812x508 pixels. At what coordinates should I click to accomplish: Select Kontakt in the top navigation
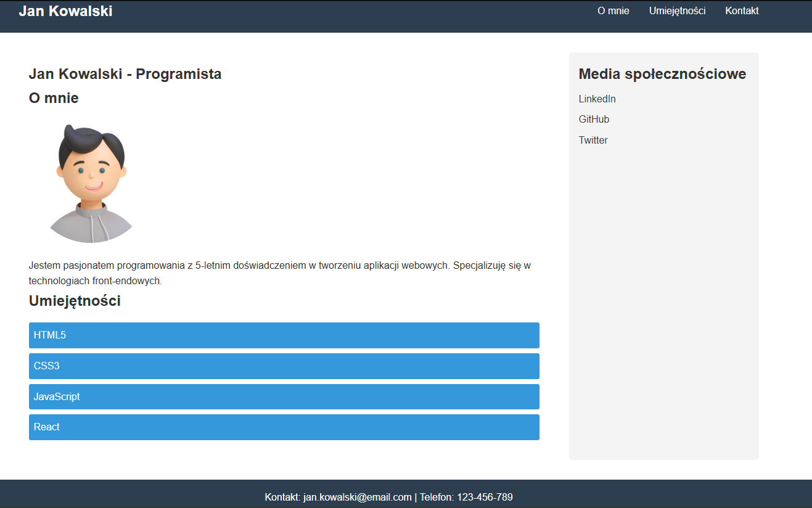(x=742, y=11)
